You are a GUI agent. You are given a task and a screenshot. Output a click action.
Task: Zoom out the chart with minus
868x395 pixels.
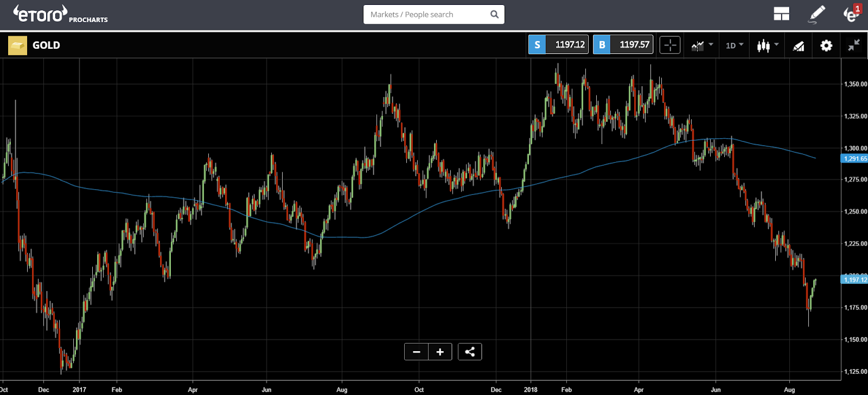416,352
